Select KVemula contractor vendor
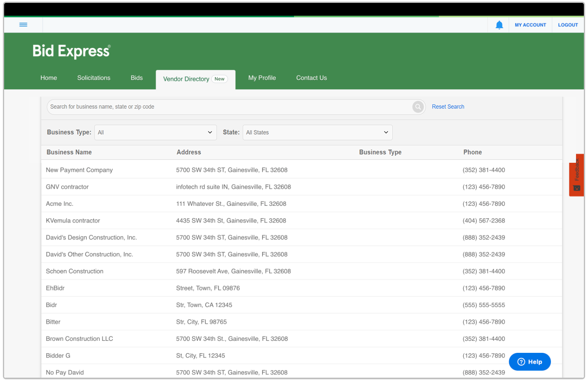The image size is (588, 383). tap(73, 221)
